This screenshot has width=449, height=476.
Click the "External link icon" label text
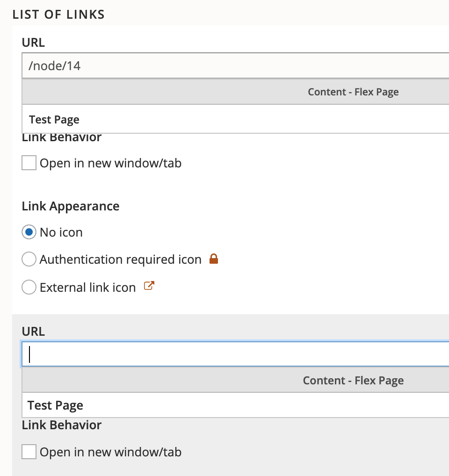tap(88, 287)
